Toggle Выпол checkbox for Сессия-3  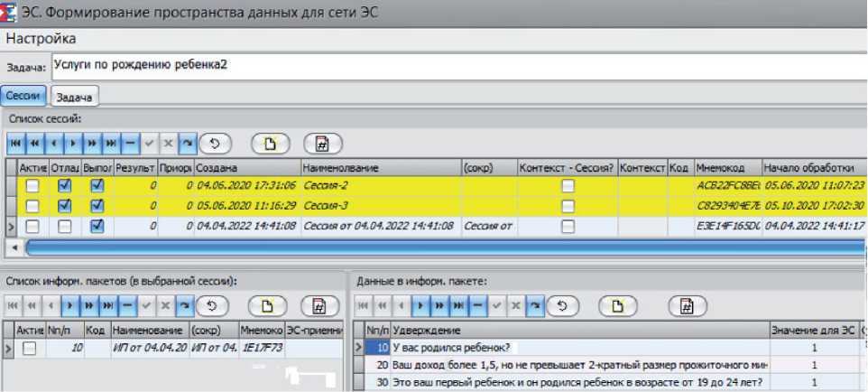[97, 206]
